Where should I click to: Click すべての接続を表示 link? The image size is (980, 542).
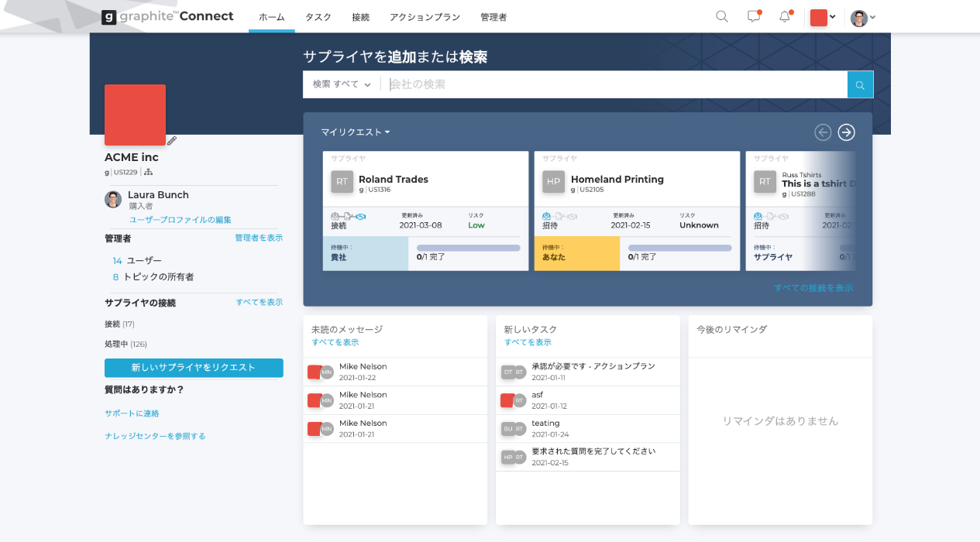pos(813,288)
